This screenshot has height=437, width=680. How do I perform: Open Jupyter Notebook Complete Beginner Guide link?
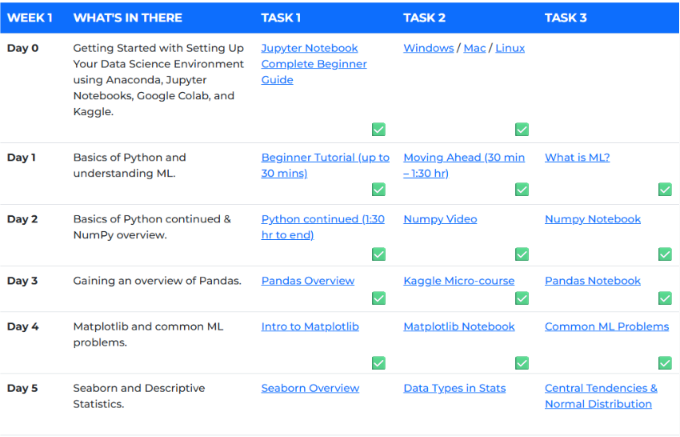pos(314,64)
